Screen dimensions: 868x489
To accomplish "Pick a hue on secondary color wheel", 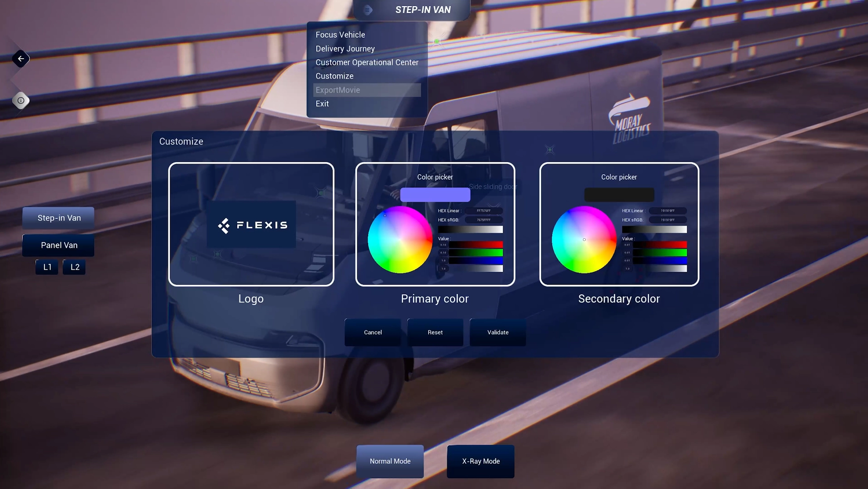I will [584, 240].
